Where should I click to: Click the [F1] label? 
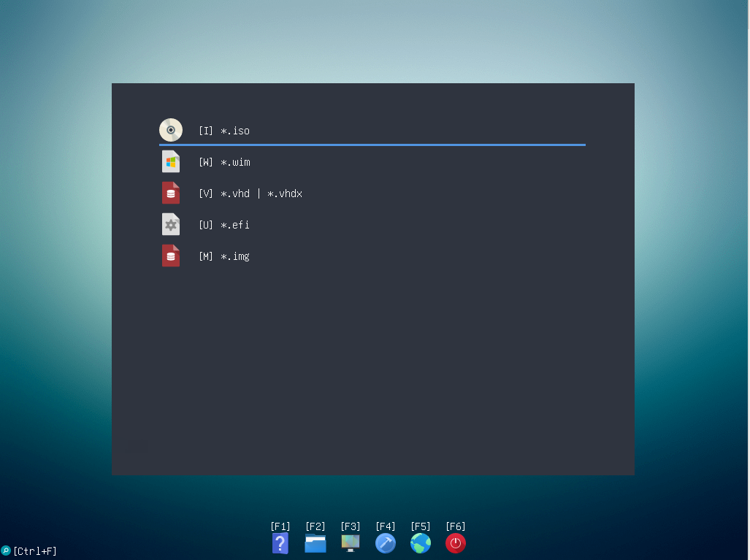pyautogui.click(x=280, y=526)
